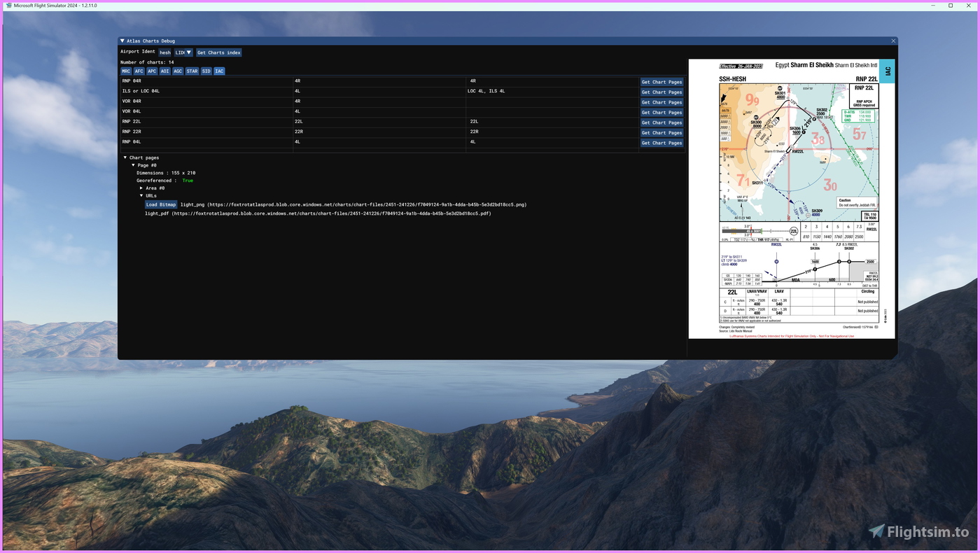Collapse the Chart pages tree node
The image size is (980, 553).
point(125,158)
